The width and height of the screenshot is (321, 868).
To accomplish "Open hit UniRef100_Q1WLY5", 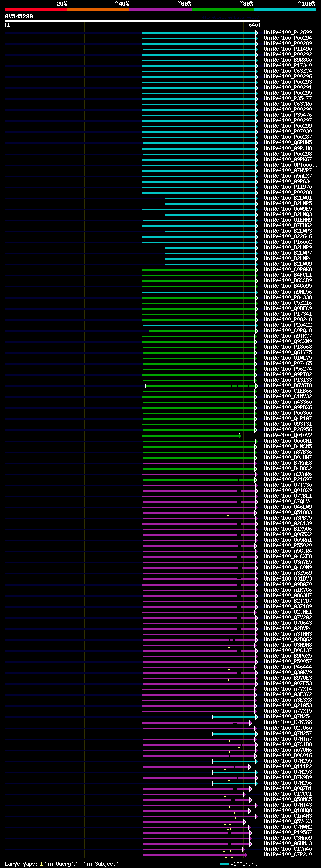I will [288, 358].
